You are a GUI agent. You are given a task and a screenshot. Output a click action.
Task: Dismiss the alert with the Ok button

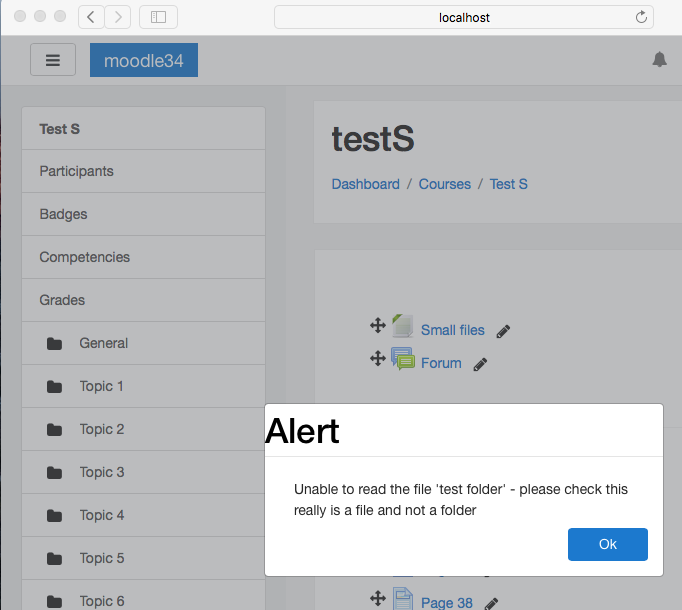click(608, 544)
